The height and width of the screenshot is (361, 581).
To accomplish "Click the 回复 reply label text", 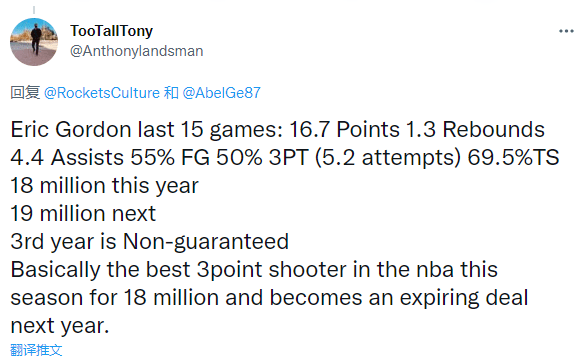I will [x=25, y=93].
